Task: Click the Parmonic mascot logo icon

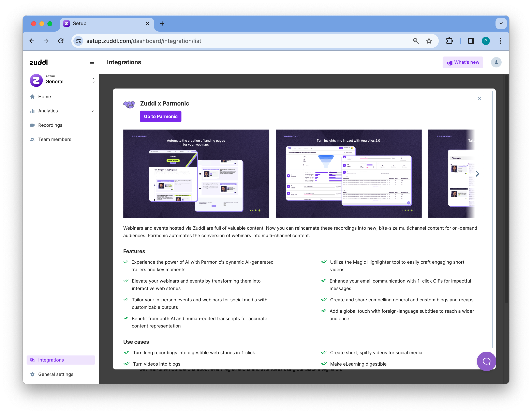Action: [129, 105]
